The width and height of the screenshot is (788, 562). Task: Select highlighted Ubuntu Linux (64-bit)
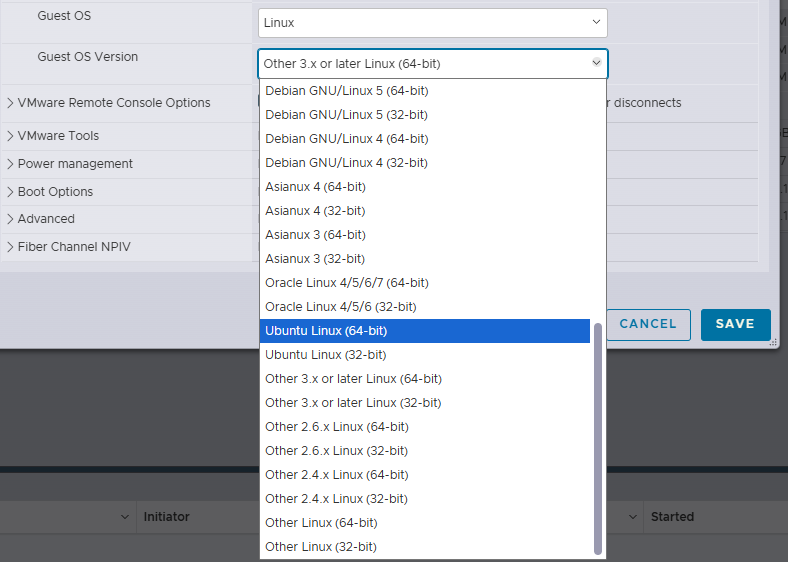[x=425, y=331]
